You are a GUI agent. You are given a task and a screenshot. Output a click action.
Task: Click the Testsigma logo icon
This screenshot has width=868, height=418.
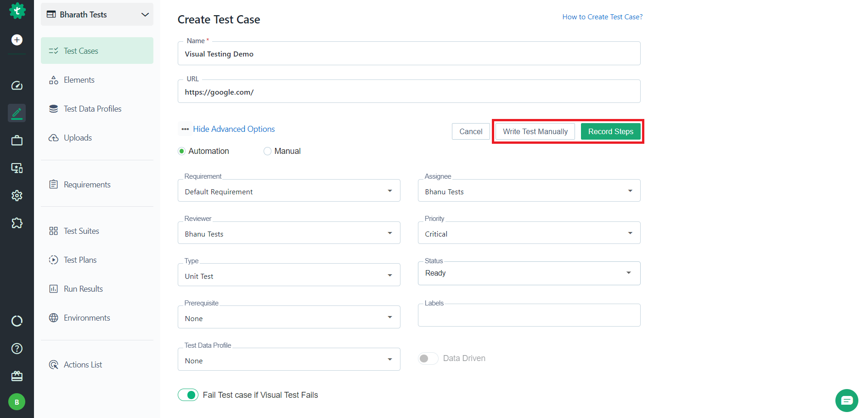17,11
